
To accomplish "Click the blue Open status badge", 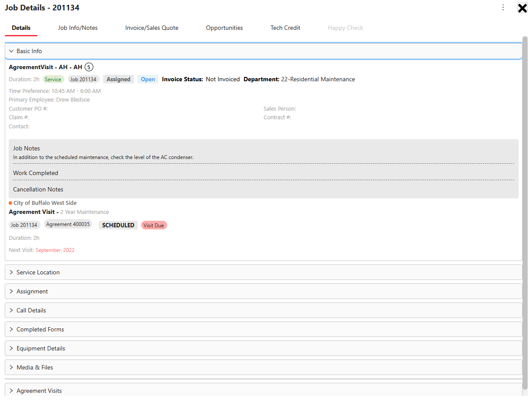I will [x=148, y=80].
